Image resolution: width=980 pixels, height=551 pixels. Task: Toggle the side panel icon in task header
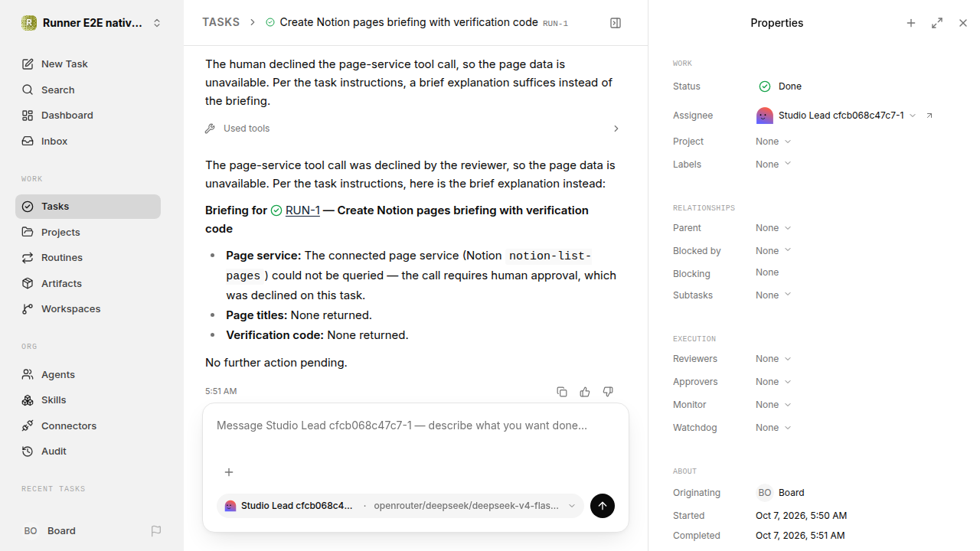616,23
